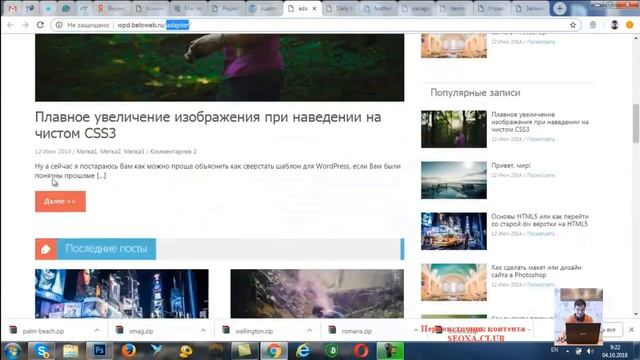
Task: Open the Метка1 tag link
Action: coord(87,151)
